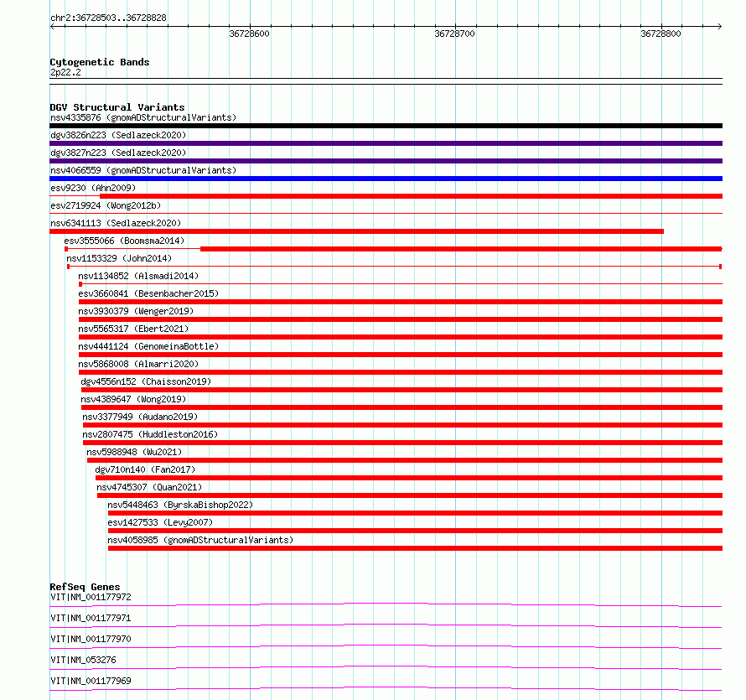Image resolution: width=746 pixels, height=700 pixels.
Task: Open transcript VIT|NM_001177970
Action: pos(91,639)
